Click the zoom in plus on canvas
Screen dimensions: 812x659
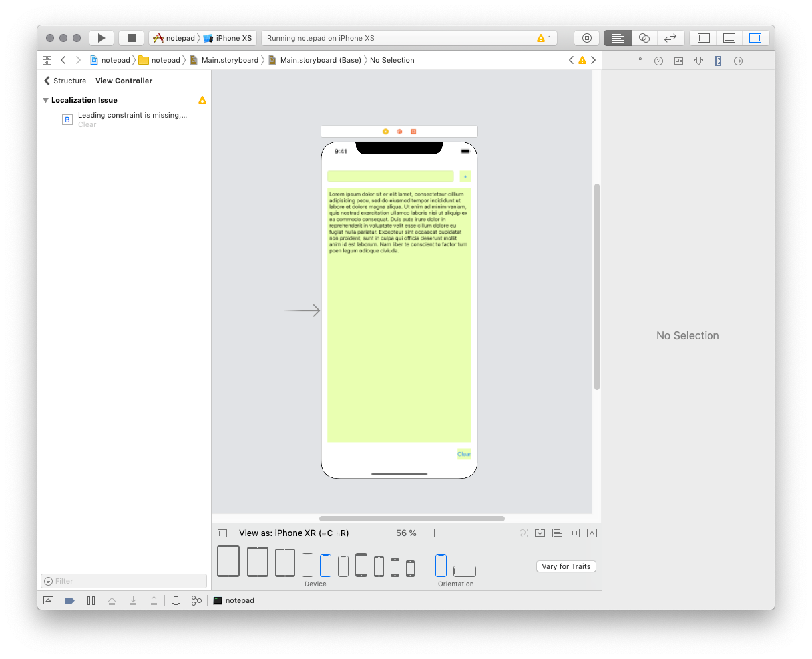[x=434, y=533]
